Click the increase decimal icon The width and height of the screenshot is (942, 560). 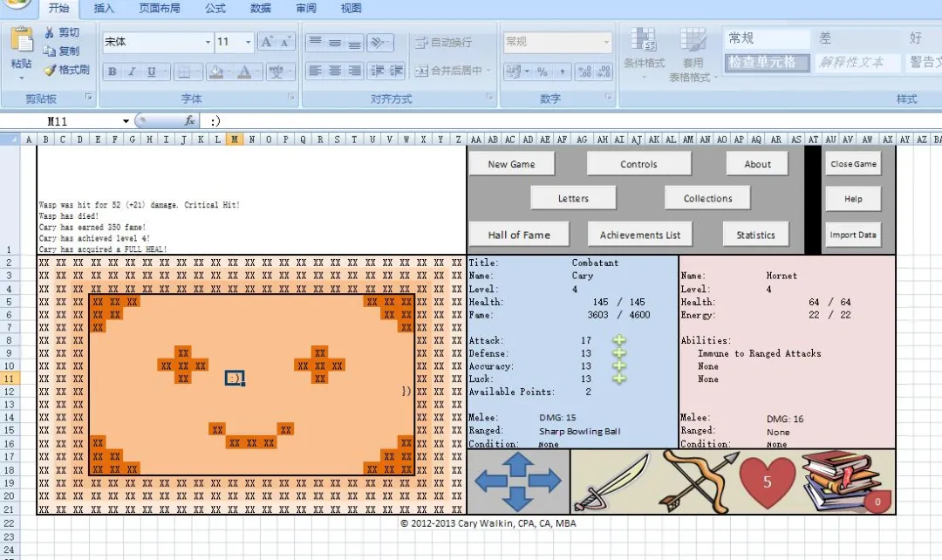click(x=584, y=72)
